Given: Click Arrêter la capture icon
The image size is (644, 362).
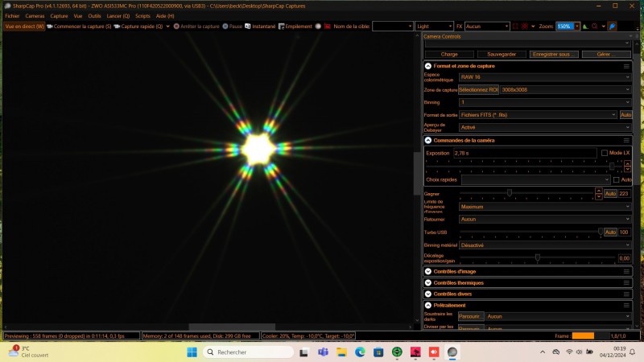Looking at the screenshot, I should point(176,27).
